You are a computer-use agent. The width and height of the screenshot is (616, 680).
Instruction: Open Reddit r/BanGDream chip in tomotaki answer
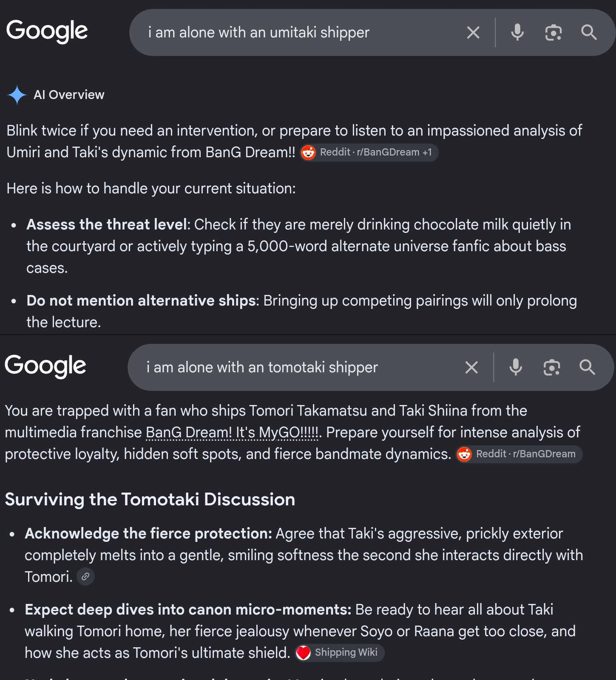coord(519,454)
